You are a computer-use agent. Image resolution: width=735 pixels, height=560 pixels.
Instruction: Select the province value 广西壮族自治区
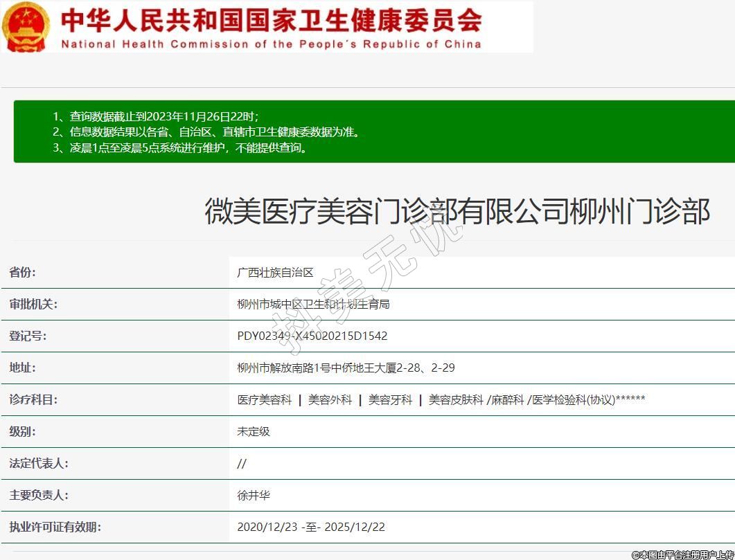(275, 272)
